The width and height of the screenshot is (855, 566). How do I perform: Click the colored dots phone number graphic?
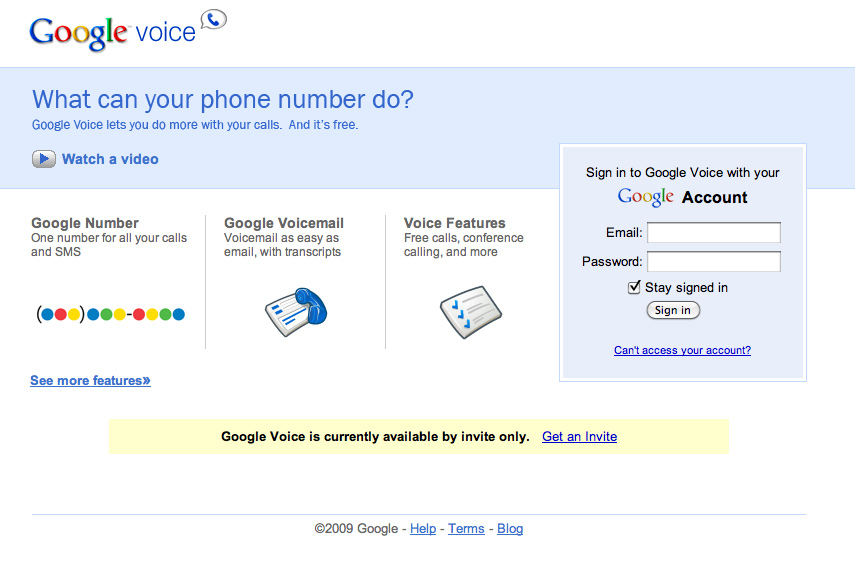pos(111,314)
